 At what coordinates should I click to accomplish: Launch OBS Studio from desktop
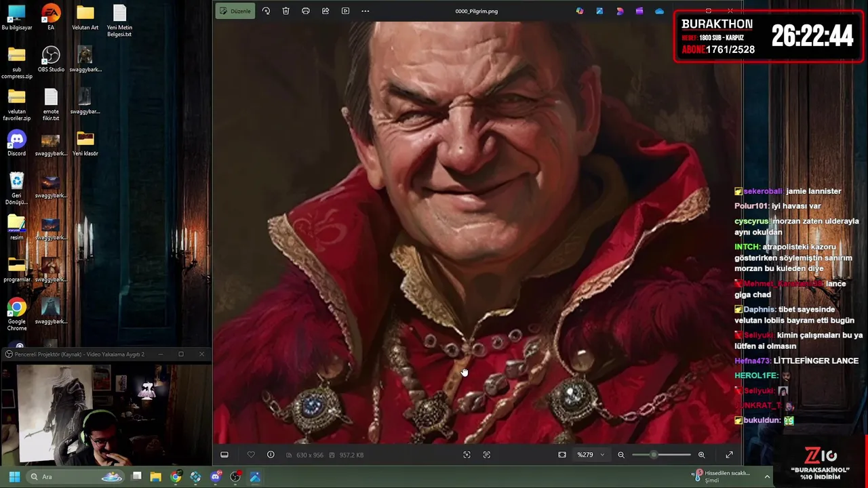coord(51,60)
